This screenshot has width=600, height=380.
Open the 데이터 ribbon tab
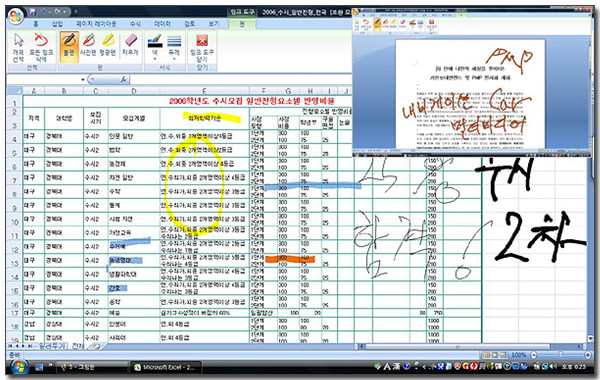[x=162, y=24]
